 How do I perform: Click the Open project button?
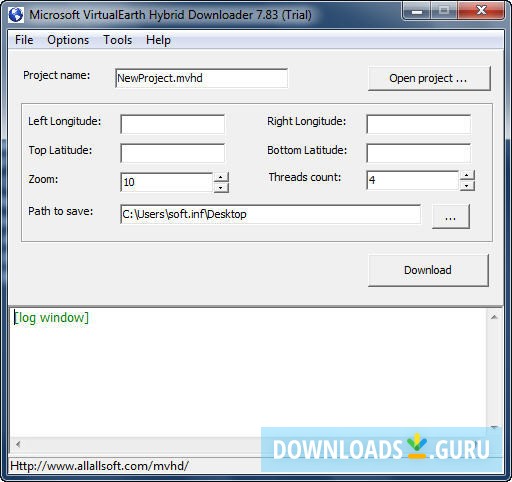(x=429, y=78)
